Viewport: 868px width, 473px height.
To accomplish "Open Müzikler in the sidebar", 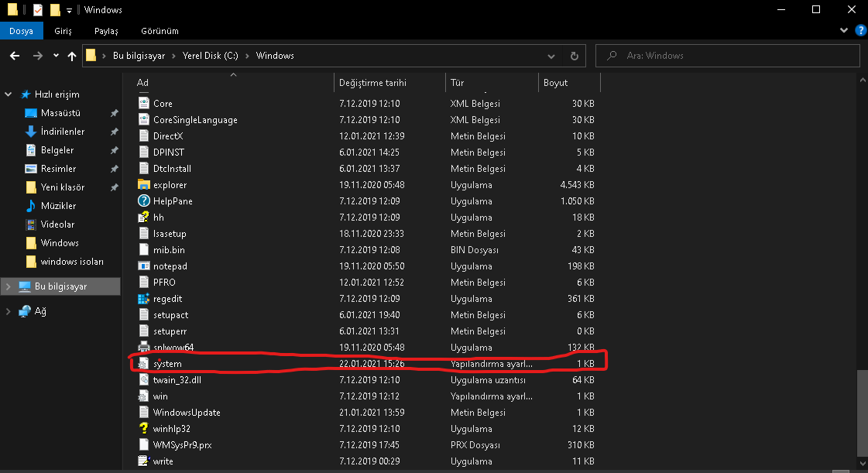I will (x=58, y=206).
